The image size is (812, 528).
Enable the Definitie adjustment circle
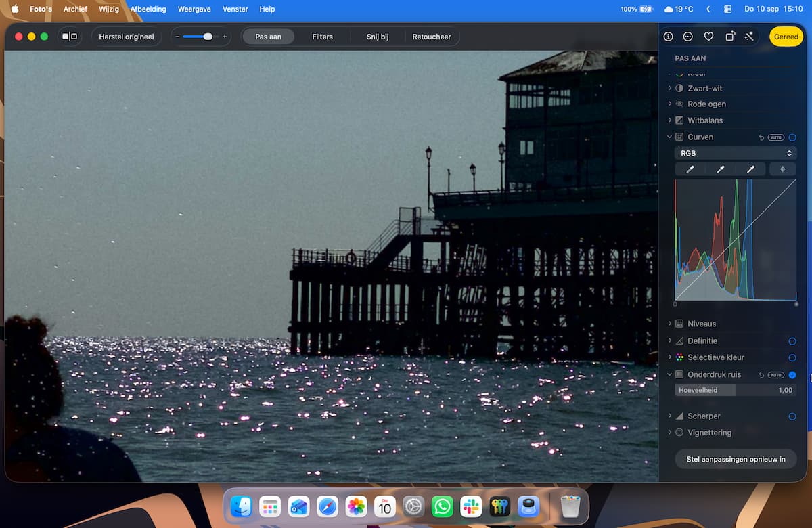tap(792, 341)
